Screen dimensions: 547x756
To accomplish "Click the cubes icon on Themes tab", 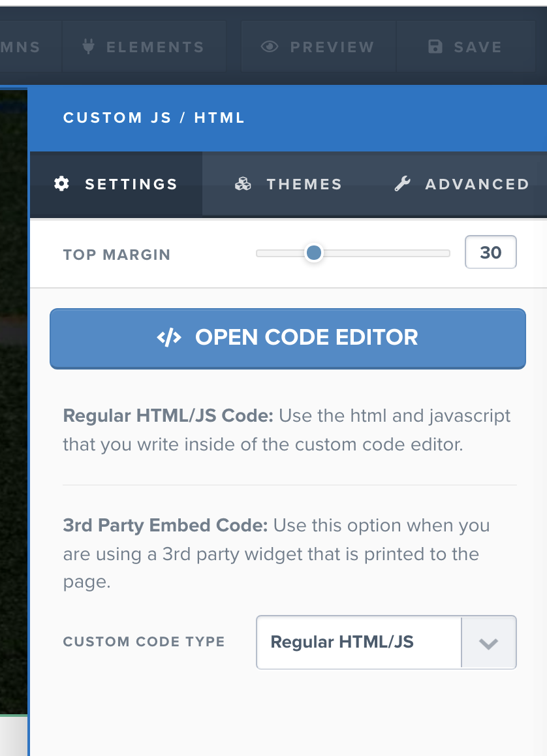I will point(243,184).
